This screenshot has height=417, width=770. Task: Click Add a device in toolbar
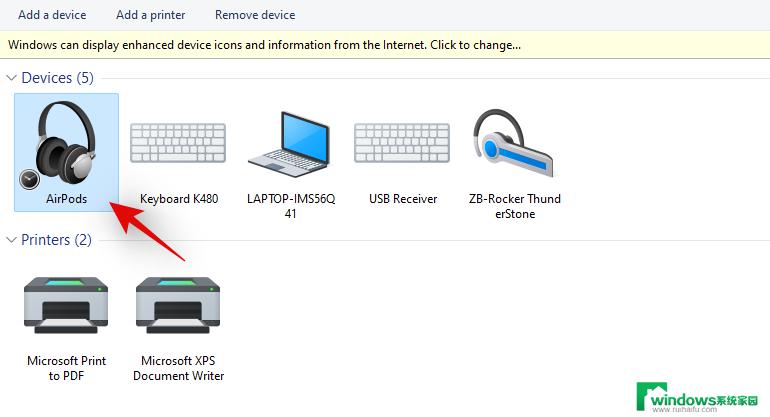pyautogui.click(x=52, y=15)
